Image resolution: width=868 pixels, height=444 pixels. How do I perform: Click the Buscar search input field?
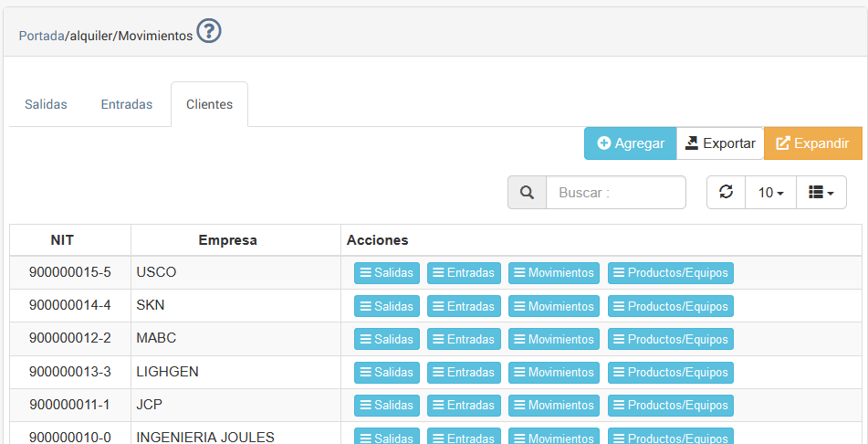coord(616,193)
